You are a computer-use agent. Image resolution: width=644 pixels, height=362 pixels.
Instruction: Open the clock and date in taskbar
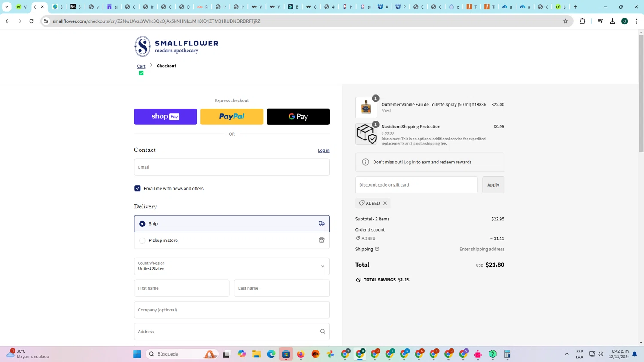click(620, 354)
